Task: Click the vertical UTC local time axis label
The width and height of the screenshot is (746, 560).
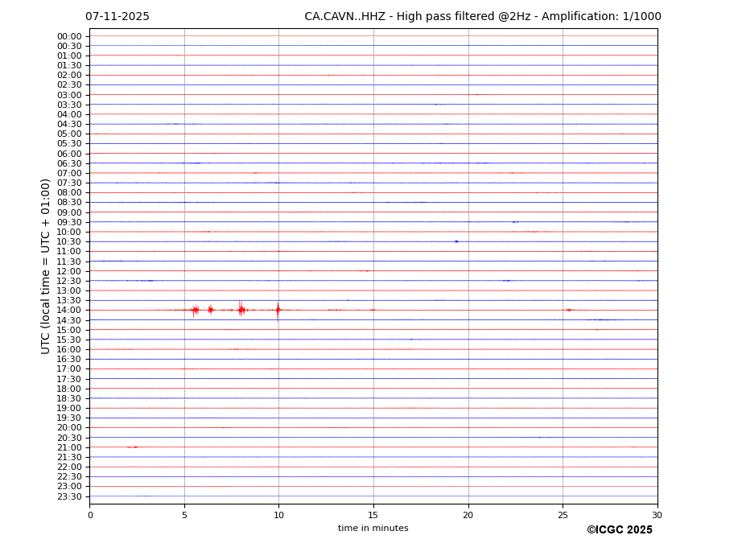Action: pos(46,266)
